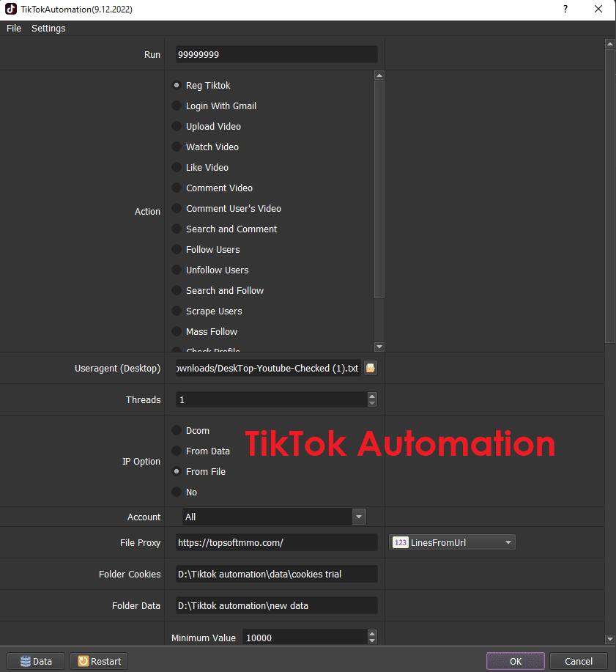Confirm with the OK button
The height and width of the screenshot is (672, 616).
[516, 661]
